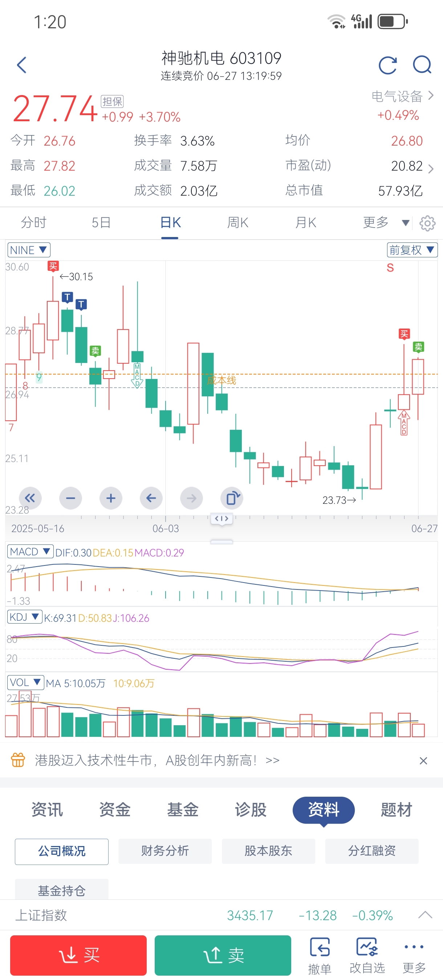Screen dimensions: 443x980
Task: Tap 上证指数 index value 3435.17
Action: 250,915
